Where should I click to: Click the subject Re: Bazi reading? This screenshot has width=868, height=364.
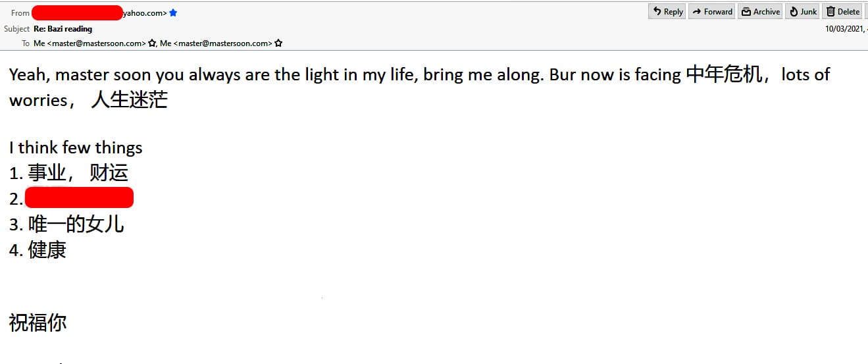(63, 29)
